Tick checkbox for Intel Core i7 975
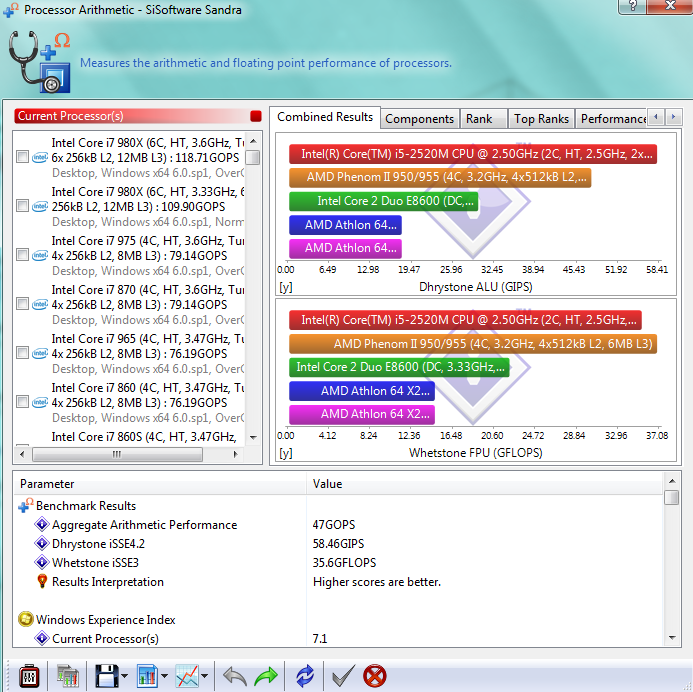Screen dimensions: 693x692 click(22, 255)
